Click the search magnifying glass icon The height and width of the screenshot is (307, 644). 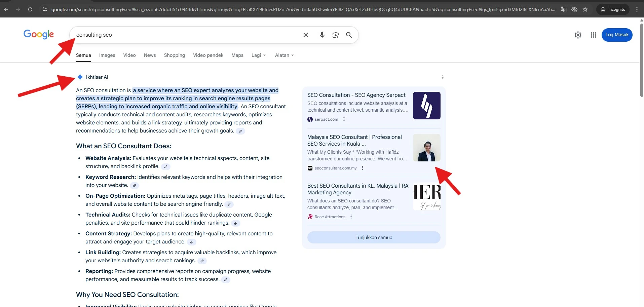coord(349,35)
